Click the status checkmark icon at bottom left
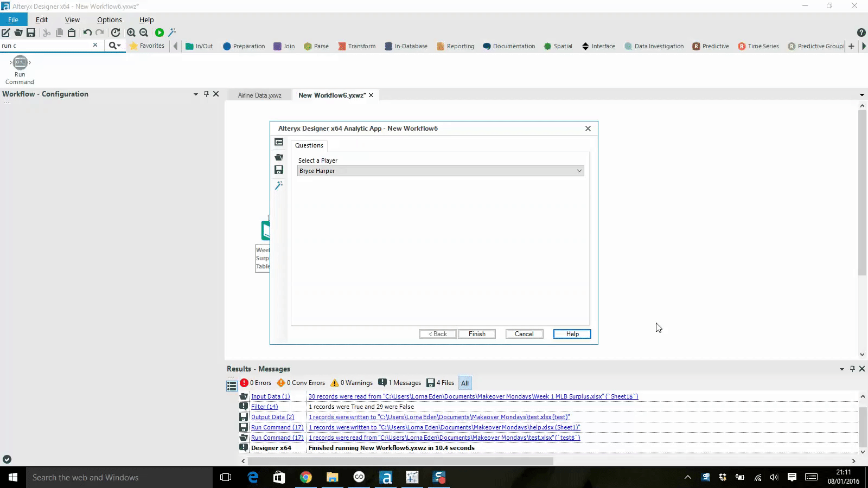The width and height of the screenshot is (868, 488). (7, 459)
